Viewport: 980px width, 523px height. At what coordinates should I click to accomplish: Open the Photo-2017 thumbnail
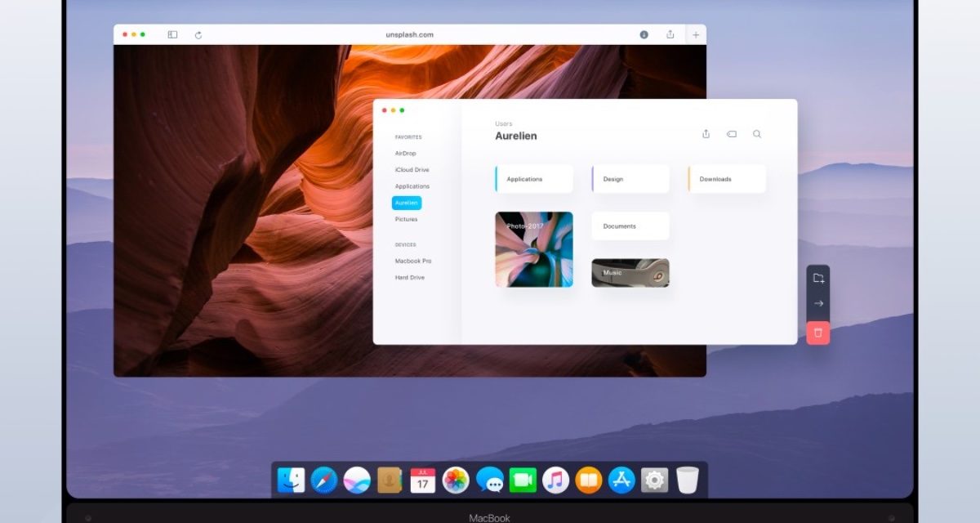(x=534, y=250)
